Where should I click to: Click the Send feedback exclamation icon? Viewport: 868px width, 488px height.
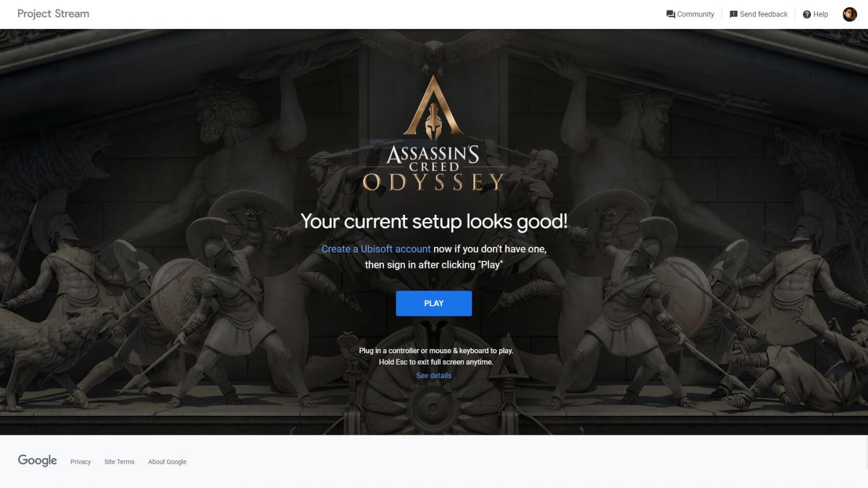click(733, 14)
